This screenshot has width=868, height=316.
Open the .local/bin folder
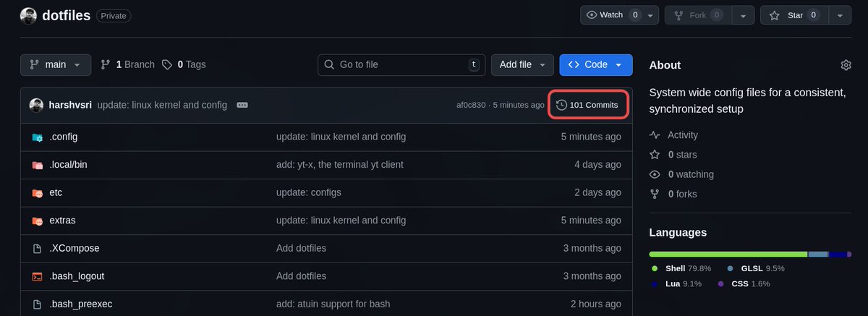[69, 165]
